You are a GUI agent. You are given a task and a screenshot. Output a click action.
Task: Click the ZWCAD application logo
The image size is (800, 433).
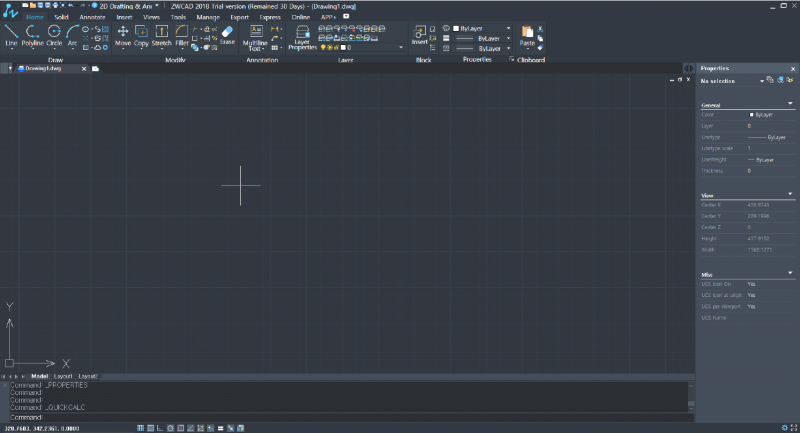coord(10,11)
